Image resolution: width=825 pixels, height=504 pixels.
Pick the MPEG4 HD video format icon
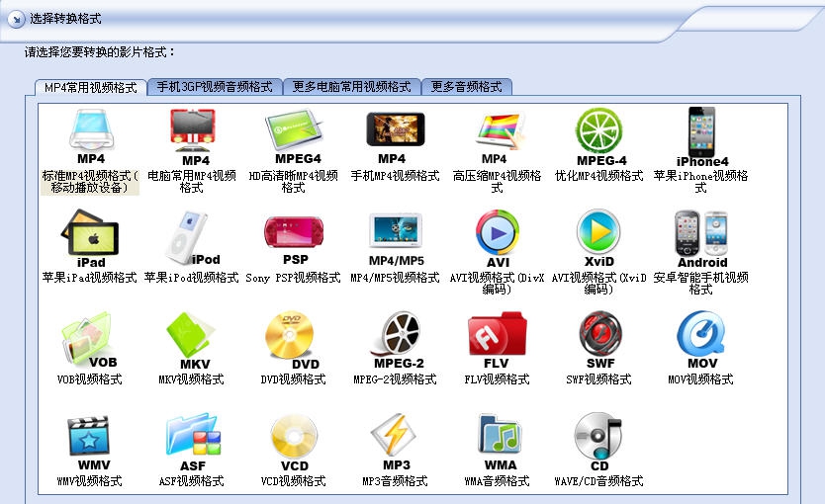(x=296, y=135)
